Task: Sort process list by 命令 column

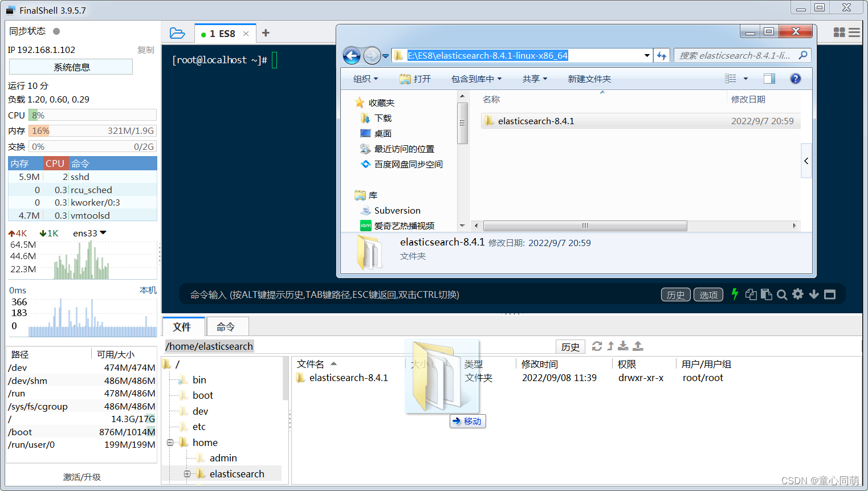Action: click(113, 163)
